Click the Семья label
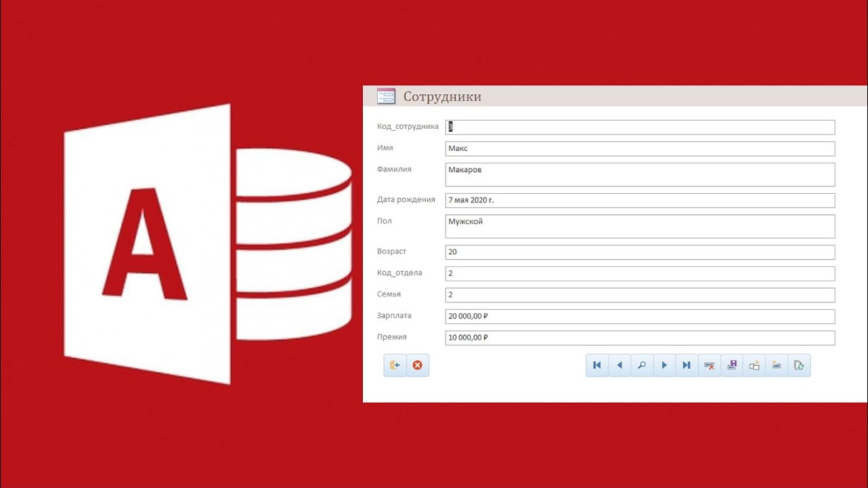 [389, 294]
